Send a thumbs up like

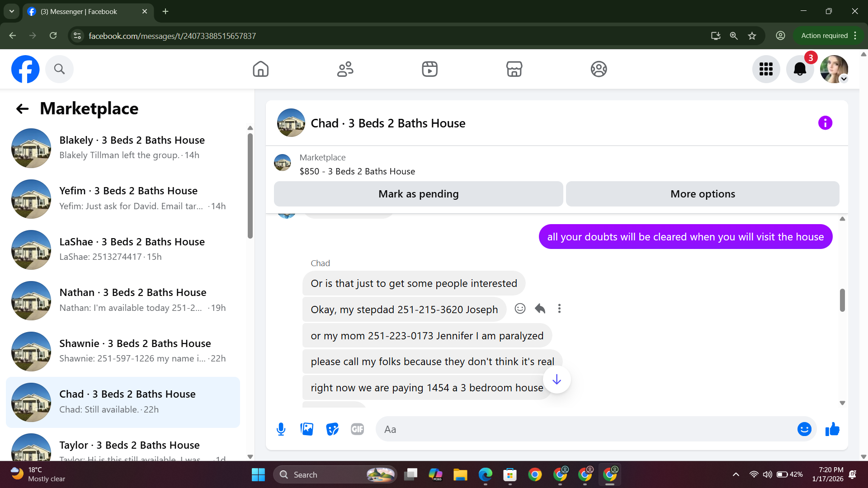point(832,429)
